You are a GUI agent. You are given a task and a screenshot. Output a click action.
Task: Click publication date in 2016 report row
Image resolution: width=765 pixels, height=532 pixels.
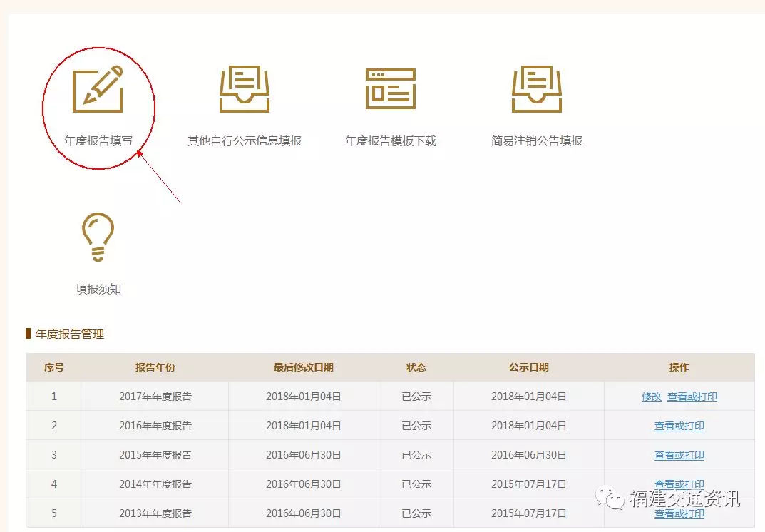point(529,426)
